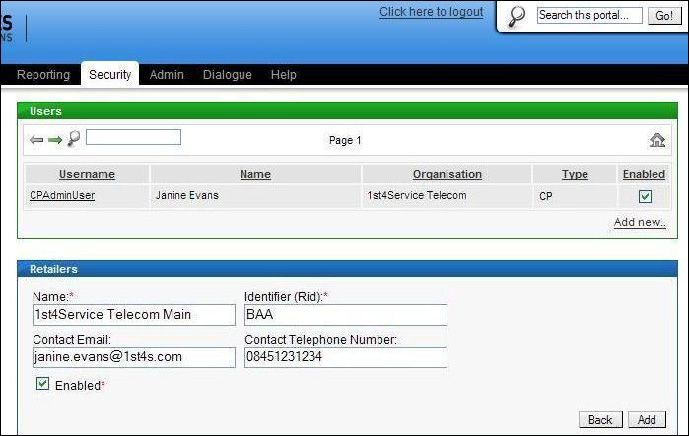The width and height of the screenshot is (689, 436).
Task: Click the home icon in Users panel
Action: (x=657, y=140)
